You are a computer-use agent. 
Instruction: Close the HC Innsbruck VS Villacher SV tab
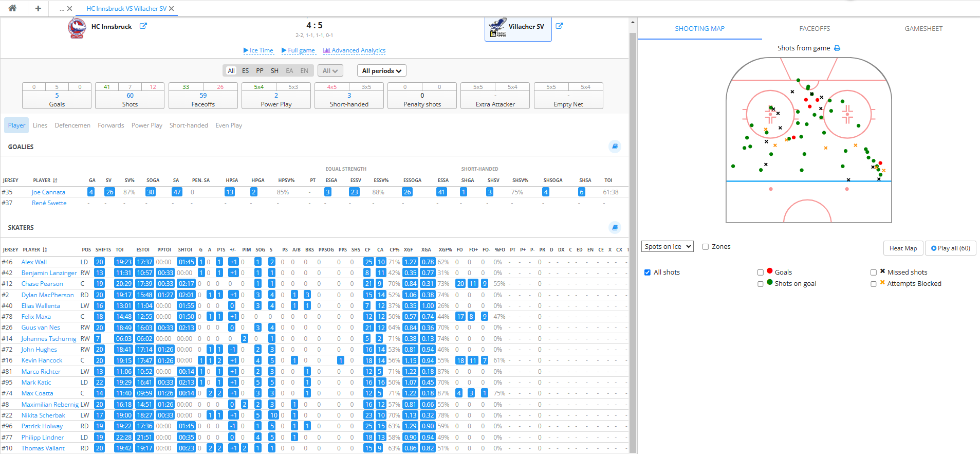pos(172,9)
